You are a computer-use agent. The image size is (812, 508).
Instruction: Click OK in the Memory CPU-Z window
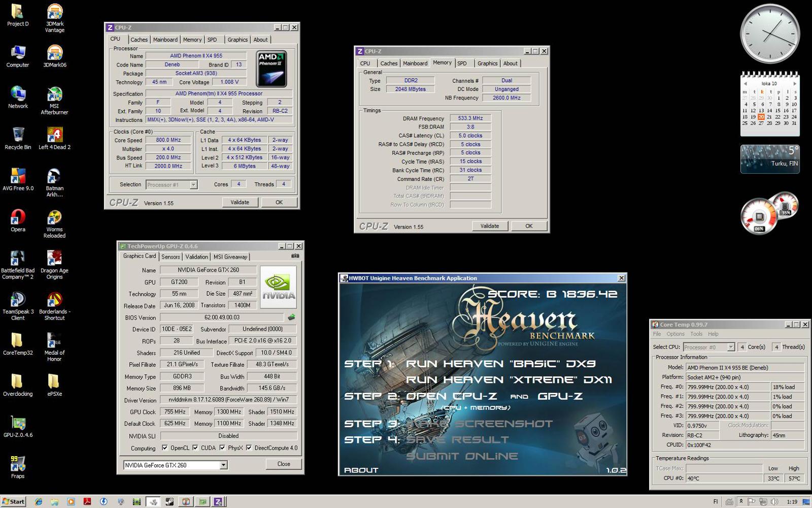point(529,226)
